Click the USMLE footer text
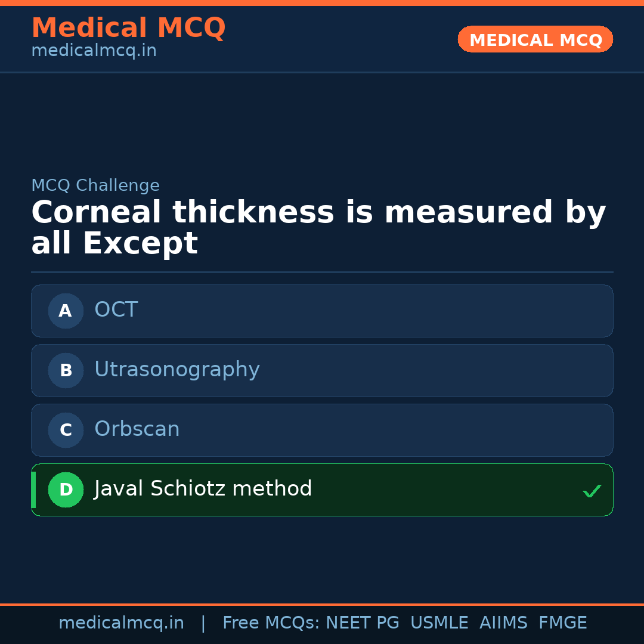Screen dimensions: 644x644 (x=439, y=623)
